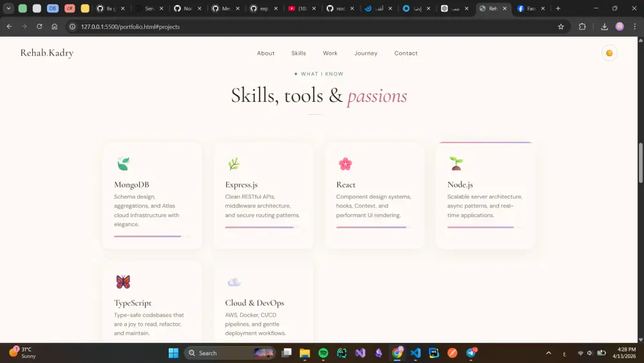Open CLion from the taskbar
The image size is (644, 363).
coord(342,353)
